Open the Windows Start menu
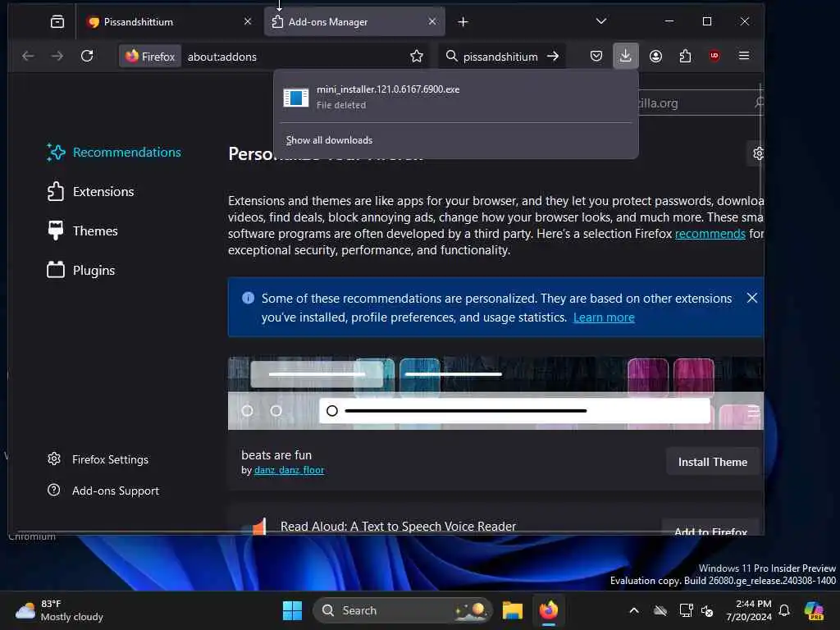840x630 pixels. tap(292, 610)
